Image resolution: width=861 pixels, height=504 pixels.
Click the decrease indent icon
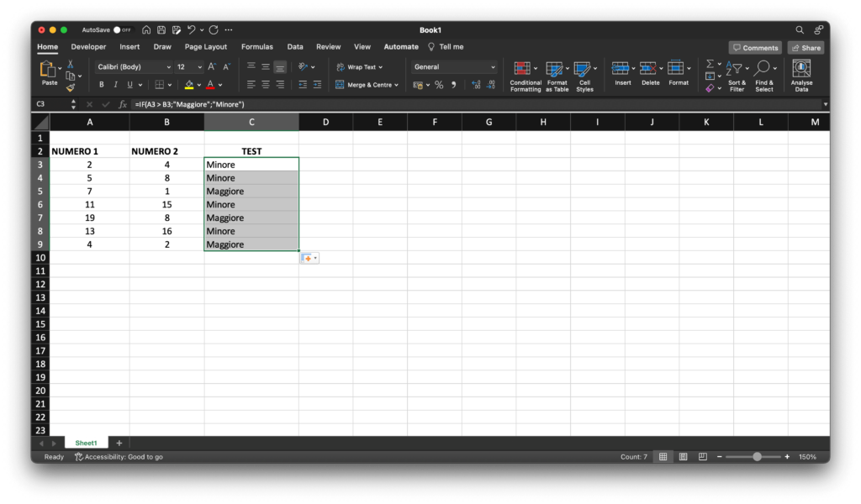(303, 85)
